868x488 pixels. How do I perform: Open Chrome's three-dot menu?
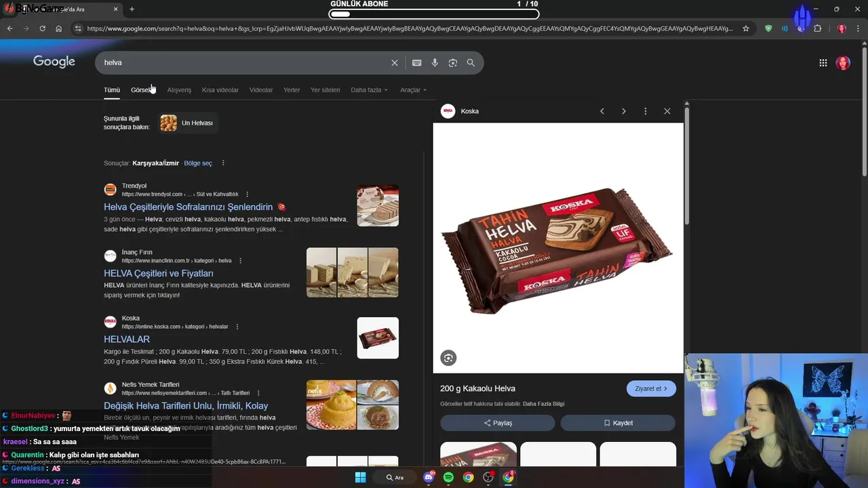click(x=859, y=28)
